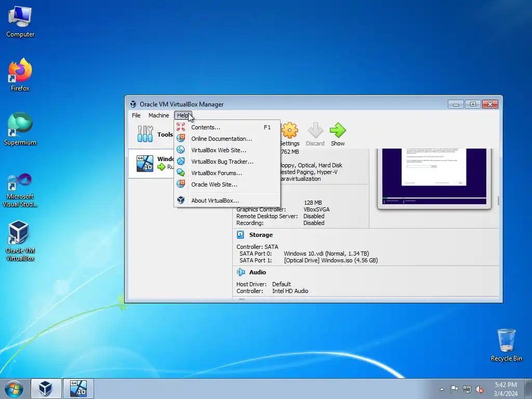Image resolution: width=532 pixels, height=399 pixels.
Task: Click the Storage section disk icon
Action: click(241, 235)
